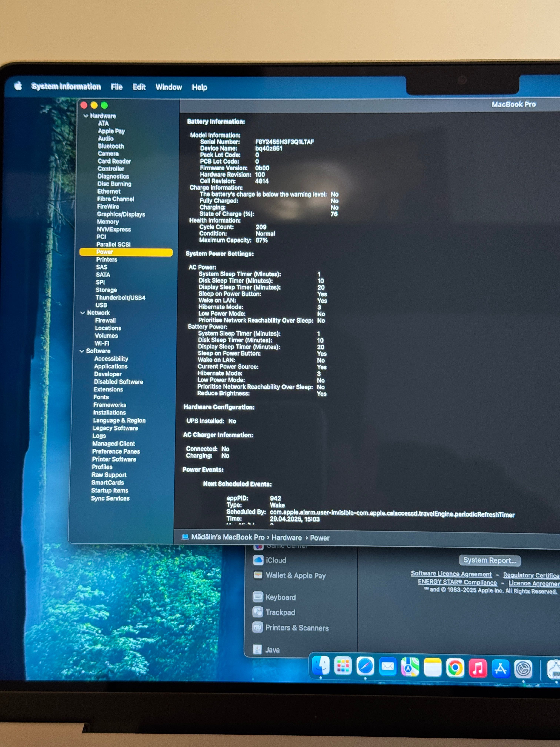
Task: Open the Regulatory Certification link
Action: click(x=531, y=575)
